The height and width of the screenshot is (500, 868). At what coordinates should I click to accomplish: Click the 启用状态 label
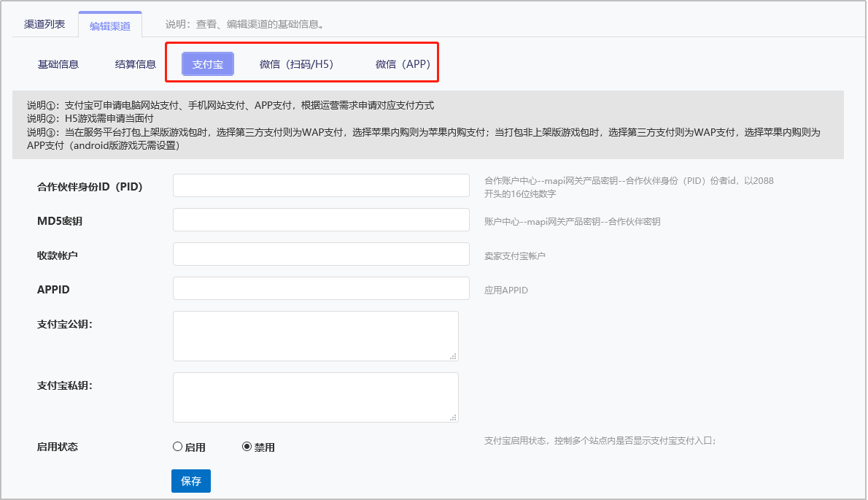pyautogui.click(x=58, y=447)
